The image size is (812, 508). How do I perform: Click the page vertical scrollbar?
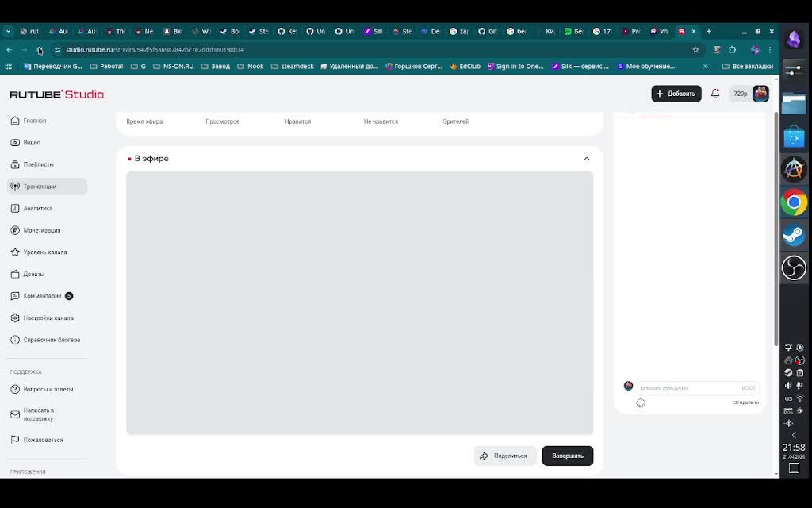pyautogui.click(x=776, y=228)
